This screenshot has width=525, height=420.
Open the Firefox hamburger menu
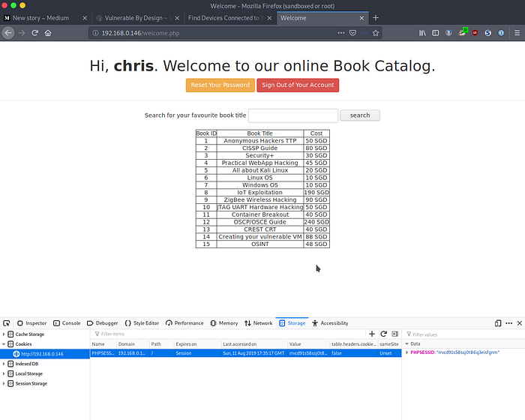pyautogui.click(x=516, y=33)
